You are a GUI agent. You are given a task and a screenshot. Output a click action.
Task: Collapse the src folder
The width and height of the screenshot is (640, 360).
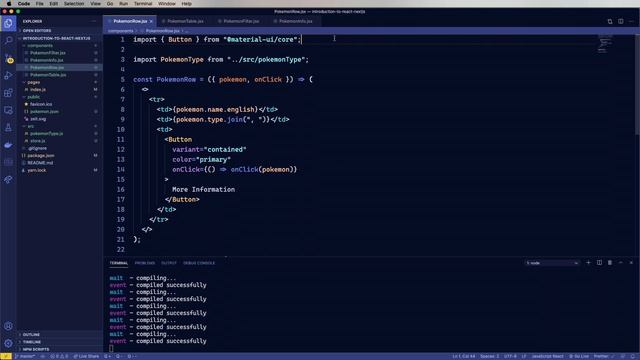60,127
